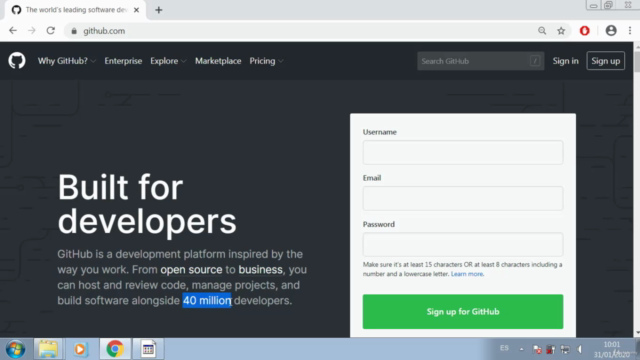Click the address bar showing github.com

coord(302,31)
